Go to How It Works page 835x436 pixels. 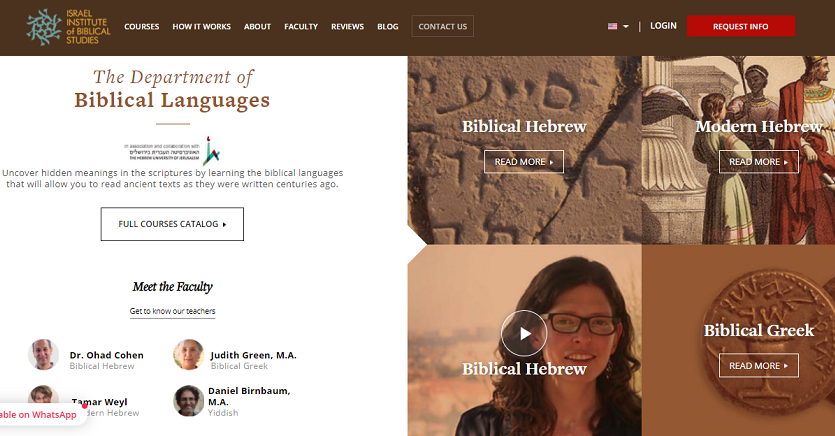[x=201, y=27]
